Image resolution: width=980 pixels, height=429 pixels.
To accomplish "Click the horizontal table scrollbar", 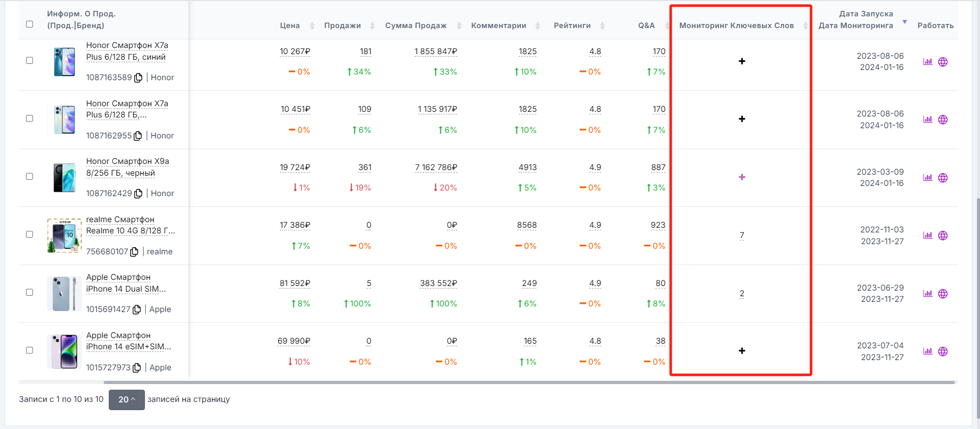I will [529, 382].
